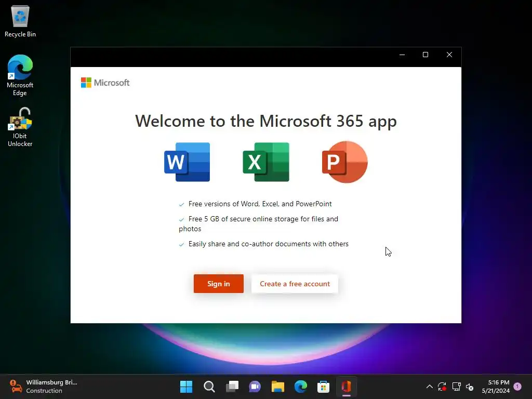Open Task View on the taskbar
The width and height of the screenshot is (532, 399).
(x=232, y=387)
